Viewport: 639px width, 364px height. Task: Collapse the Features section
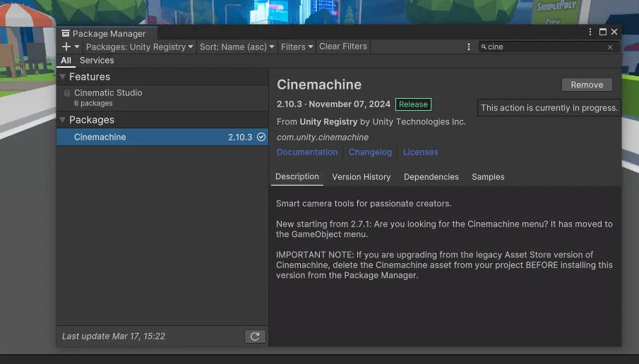click(x=62, y=77)
